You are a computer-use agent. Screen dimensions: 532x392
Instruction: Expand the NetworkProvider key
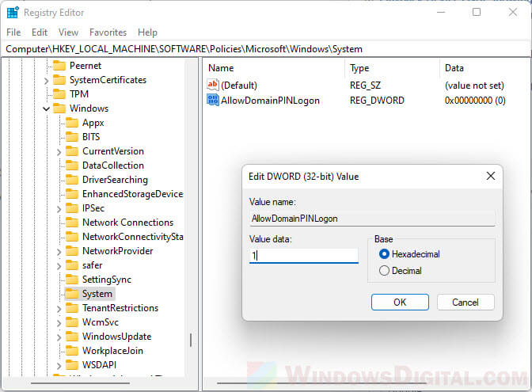coord(59,252)
